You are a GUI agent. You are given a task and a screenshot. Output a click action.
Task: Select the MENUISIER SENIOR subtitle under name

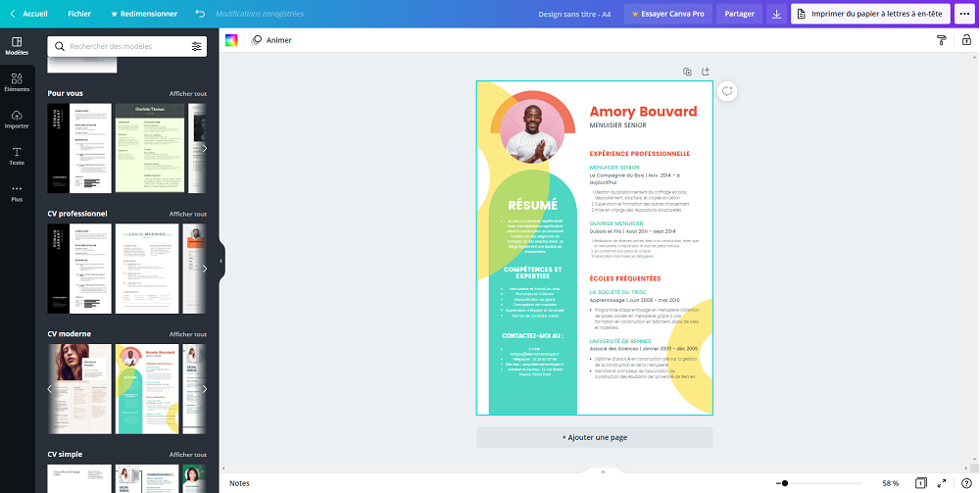[x=617, y=125]
